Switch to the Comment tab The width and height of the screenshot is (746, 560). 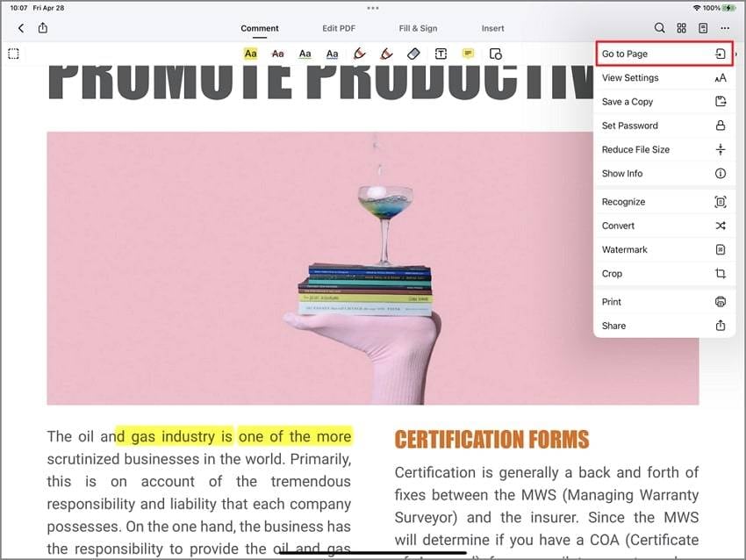pos(260,28)
